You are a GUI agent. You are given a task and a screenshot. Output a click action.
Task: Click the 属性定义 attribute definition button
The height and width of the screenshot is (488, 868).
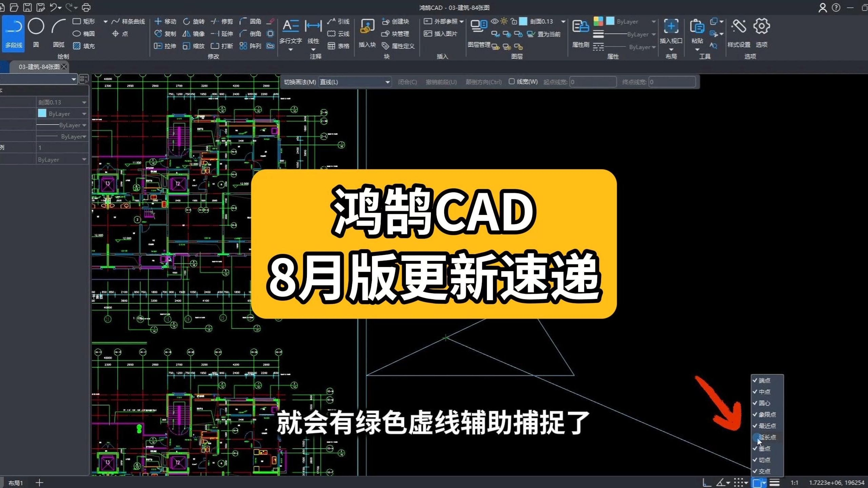(398, 46)
